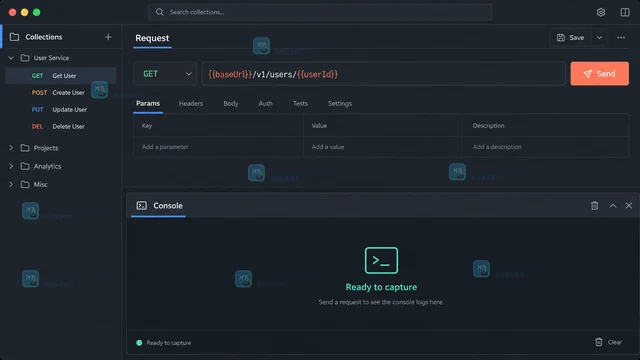This screenshot has width=640, height=360.
Task: Click the Misc folder icon
Action: coord(25,184)
